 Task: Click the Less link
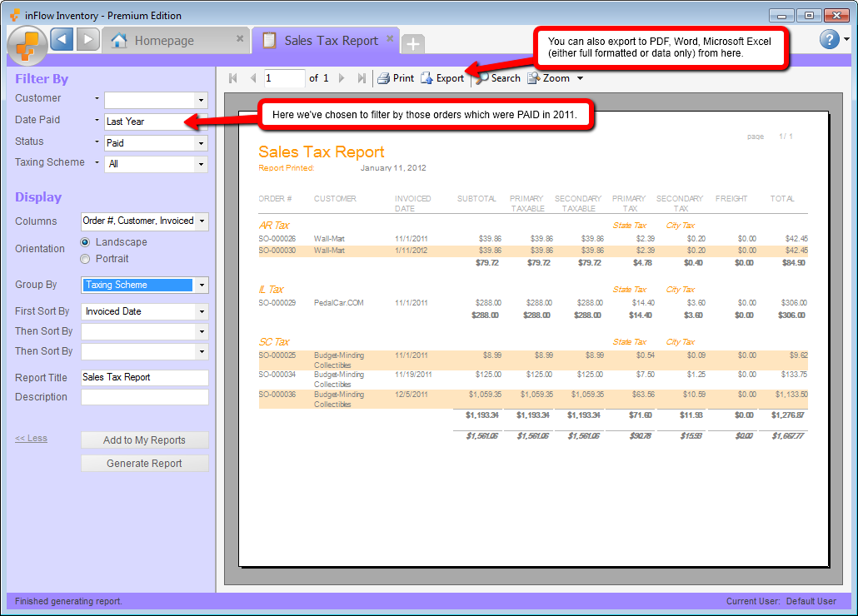(31, 439)
